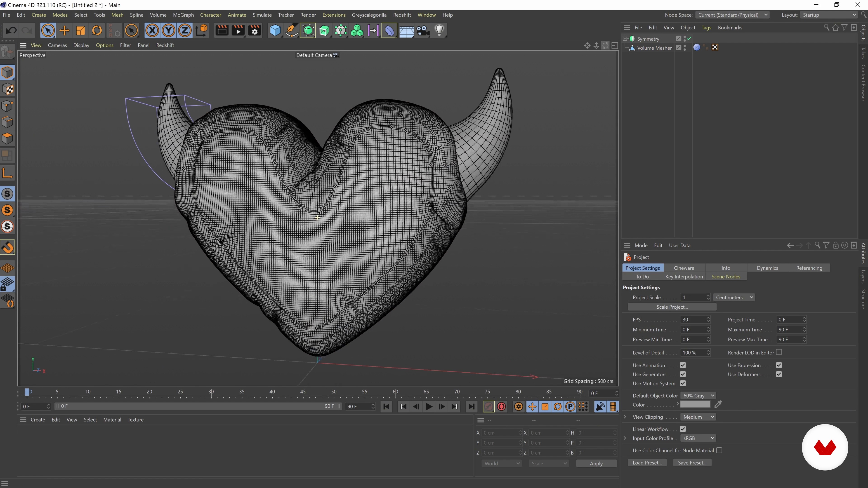Open Input Color Profile sRGB dropdown
This screenshot has height=488, width=868.
698,438
